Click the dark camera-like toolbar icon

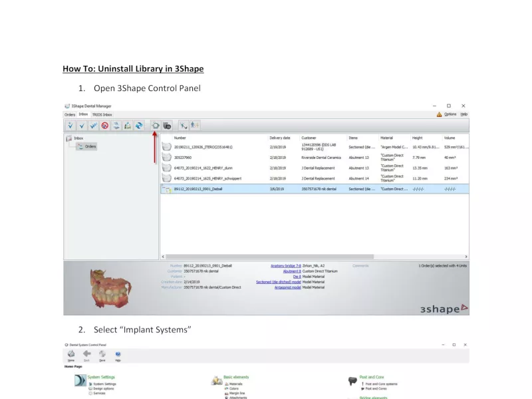167,126
